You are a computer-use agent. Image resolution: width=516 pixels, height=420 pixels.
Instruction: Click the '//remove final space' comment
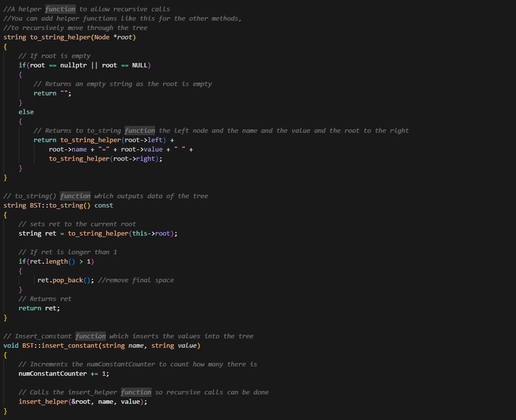[136, 280]
